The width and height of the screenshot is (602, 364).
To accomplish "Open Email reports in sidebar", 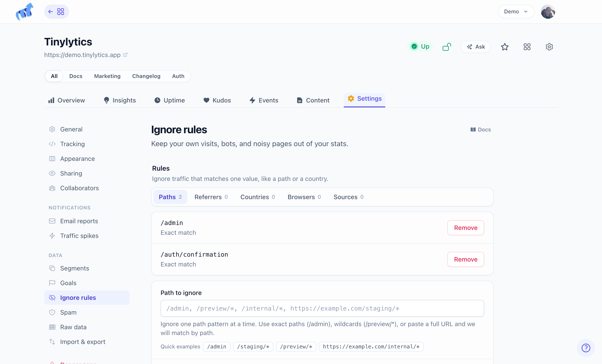I will pyautogui.click(x=87, y=221).
